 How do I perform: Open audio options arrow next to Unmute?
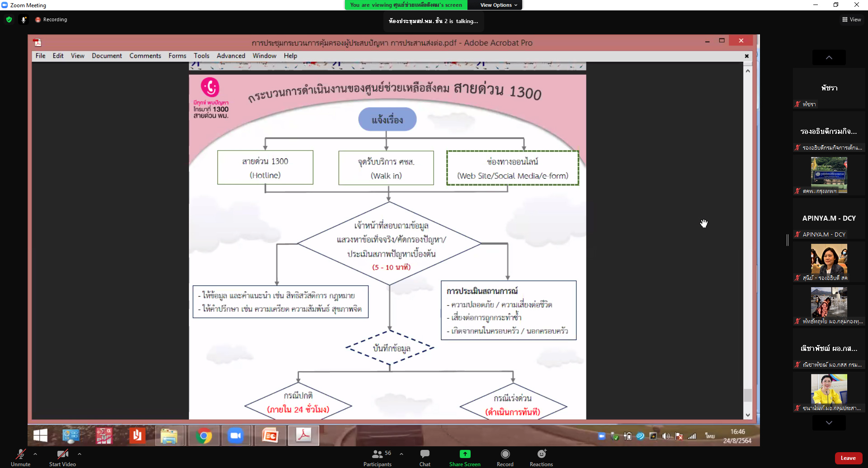click(x=35, y=454)
